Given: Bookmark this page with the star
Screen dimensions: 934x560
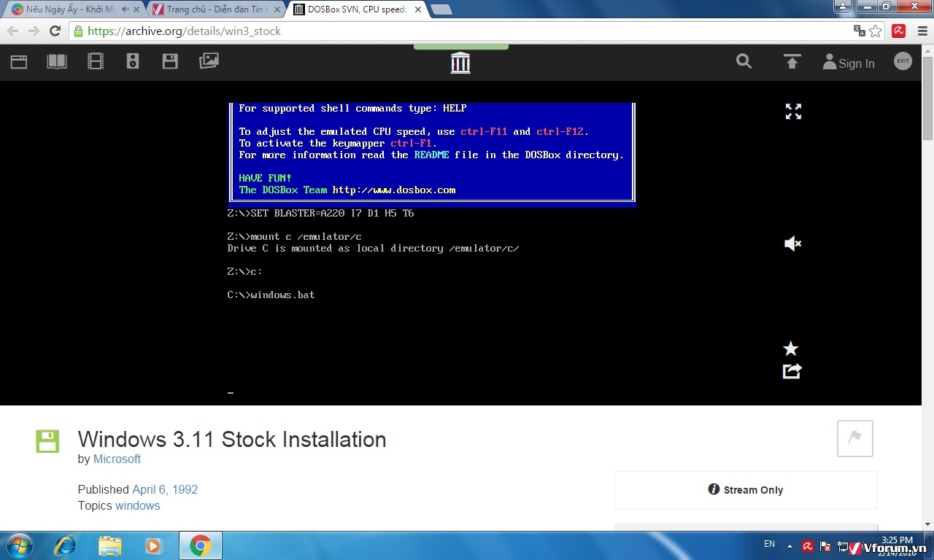Looking at the screenshot, I should pos(876,31).
